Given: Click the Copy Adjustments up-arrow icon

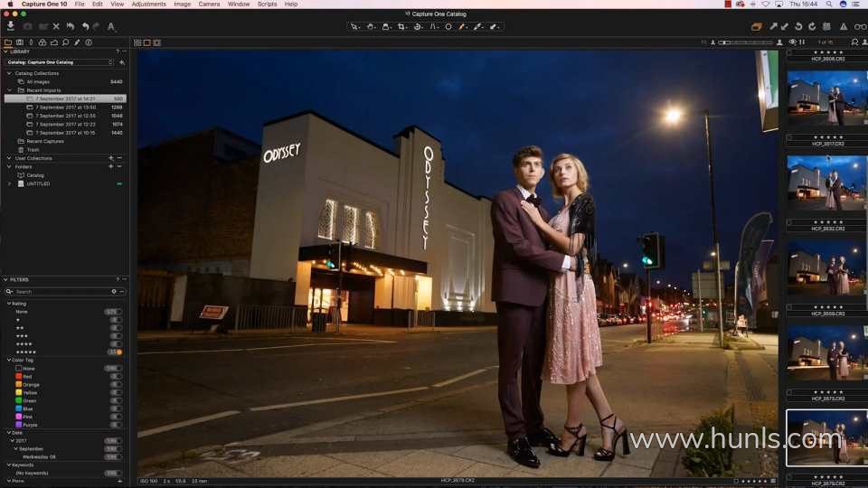Looking at the screenshot, I should click(773, 26).
